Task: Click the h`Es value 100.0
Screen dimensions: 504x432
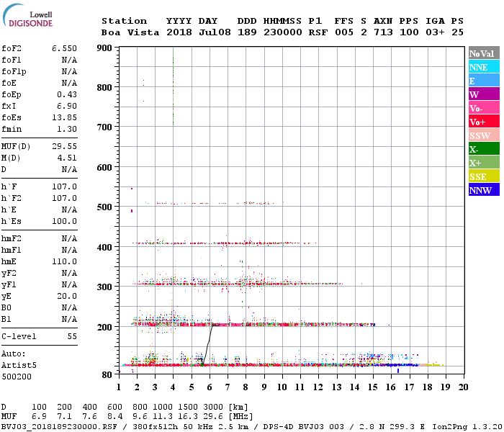Action: tap(64, 222)
